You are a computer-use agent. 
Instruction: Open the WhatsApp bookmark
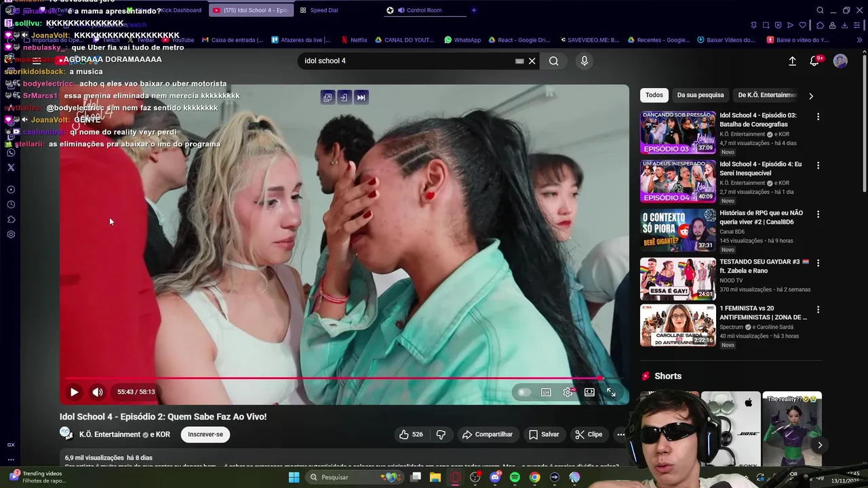462,40
